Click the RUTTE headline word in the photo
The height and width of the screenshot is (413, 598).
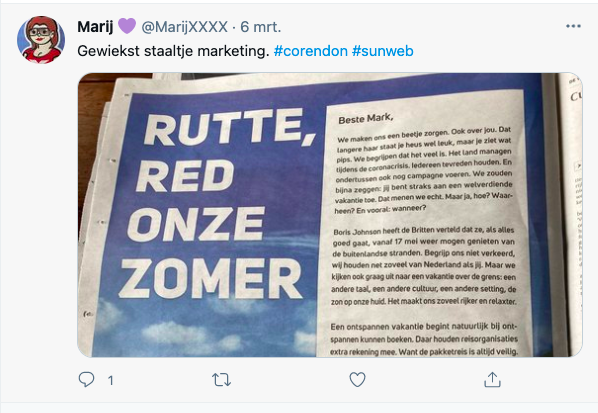pyautogui.click(x=229, y=128)
